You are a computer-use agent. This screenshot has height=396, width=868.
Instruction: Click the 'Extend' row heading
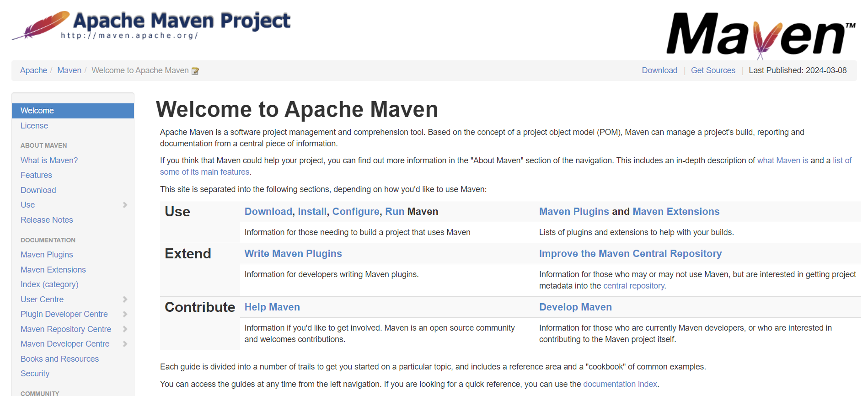tap(188, 254)
